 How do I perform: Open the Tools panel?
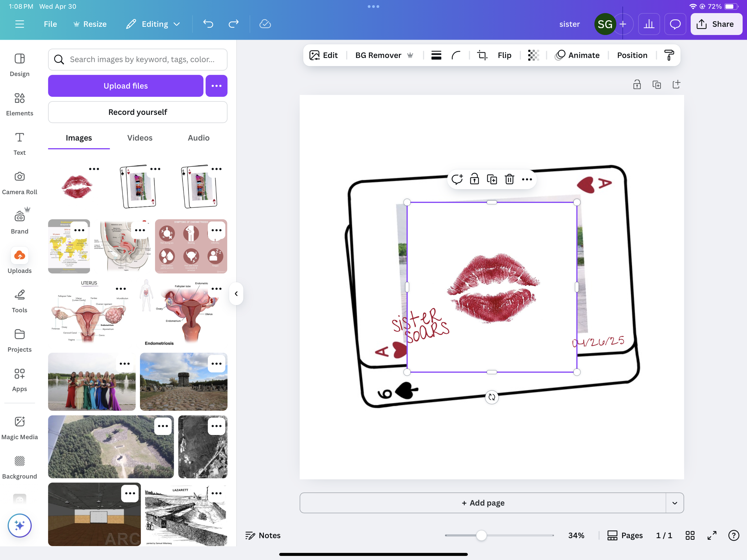[20, 301]
